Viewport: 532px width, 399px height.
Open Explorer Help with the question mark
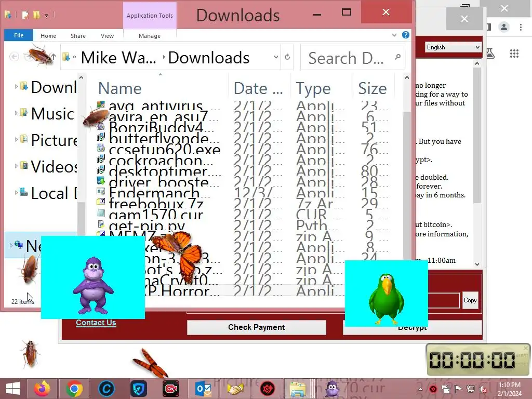point(405,35)
